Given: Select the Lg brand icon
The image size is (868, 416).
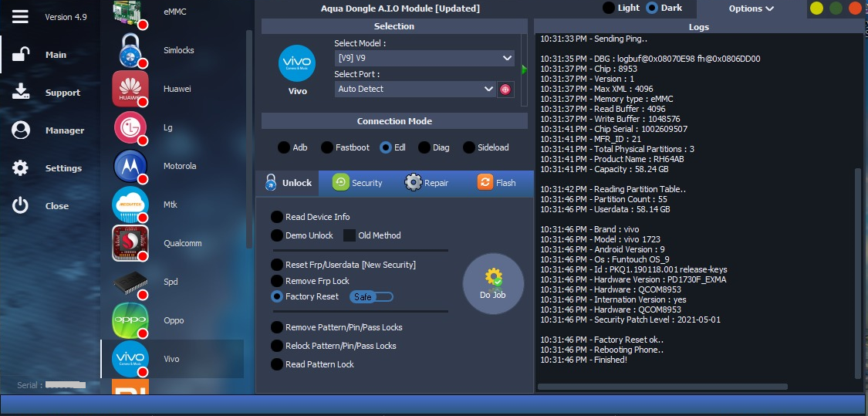Looking at the screenshot, I should pyautogui.click(x=130, y=127).
